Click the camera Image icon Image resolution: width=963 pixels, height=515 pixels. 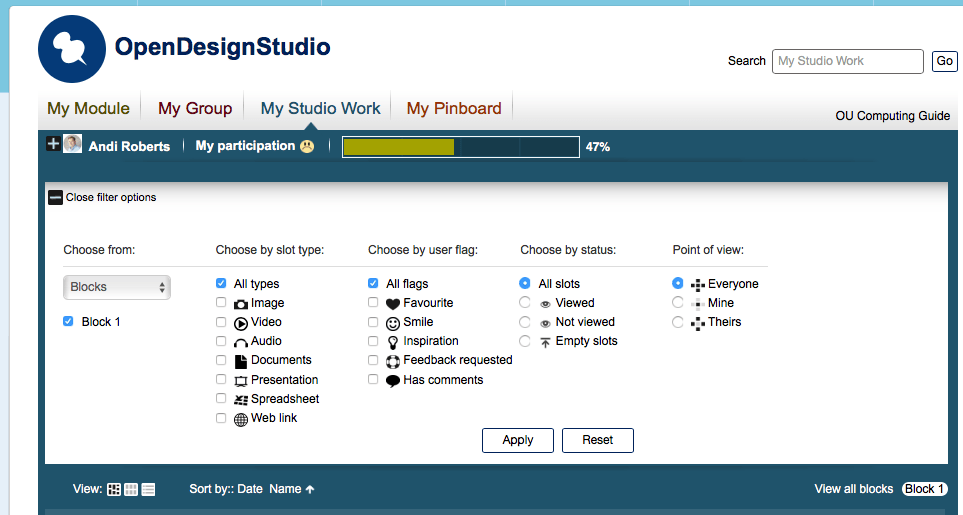coord(241,303)
